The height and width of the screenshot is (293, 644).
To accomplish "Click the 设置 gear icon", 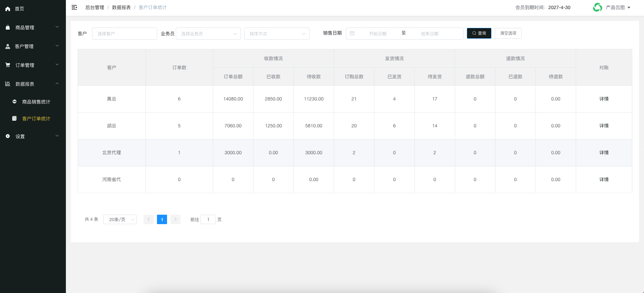I will pos(8,136).
